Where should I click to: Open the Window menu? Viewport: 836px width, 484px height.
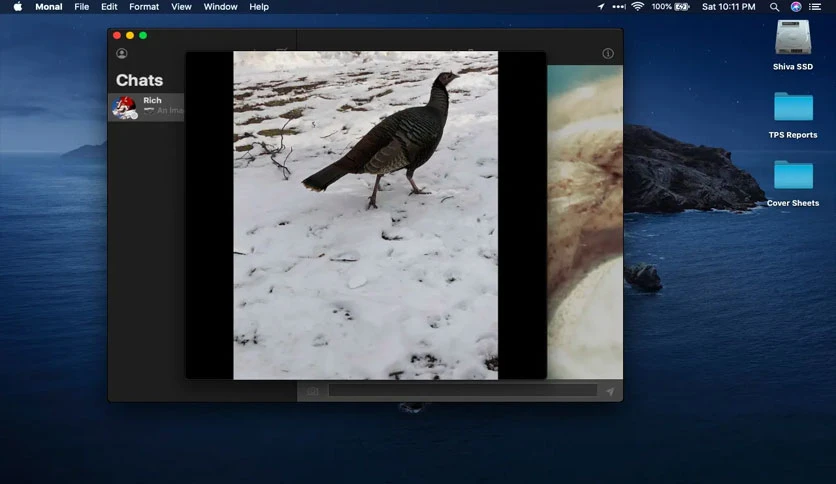pos(220,7)
